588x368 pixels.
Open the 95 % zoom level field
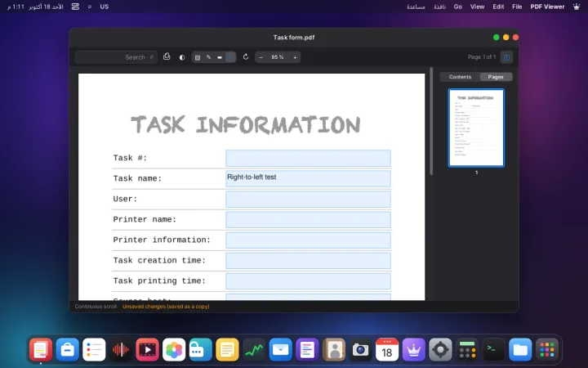278,57
